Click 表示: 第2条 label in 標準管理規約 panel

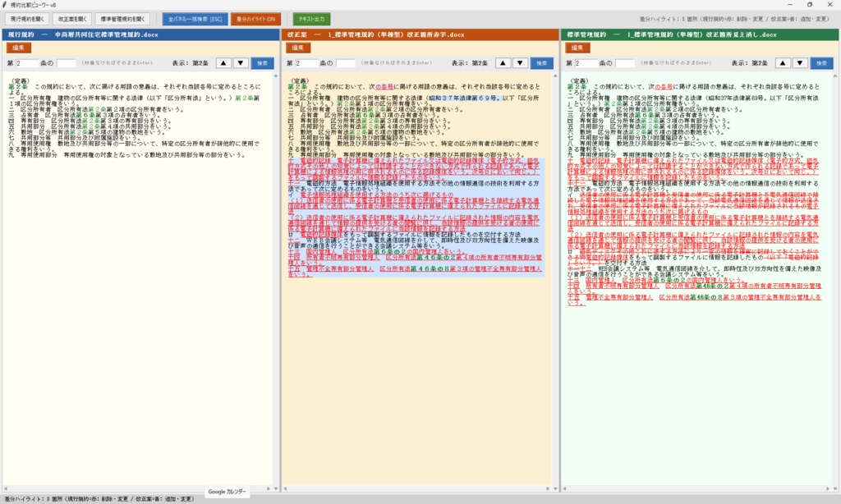(750, 63)
